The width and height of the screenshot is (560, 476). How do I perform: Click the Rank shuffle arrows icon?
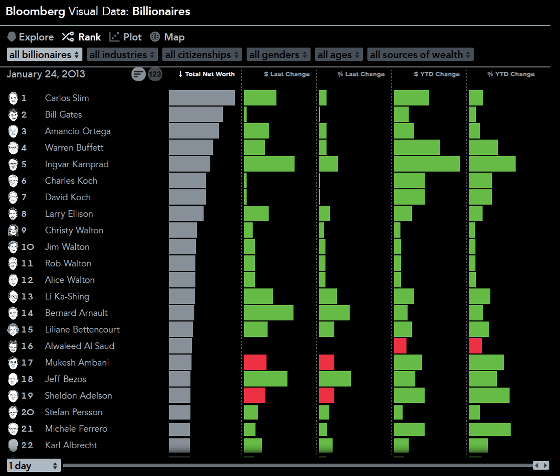pyautogui.click(x=68, y=37)
